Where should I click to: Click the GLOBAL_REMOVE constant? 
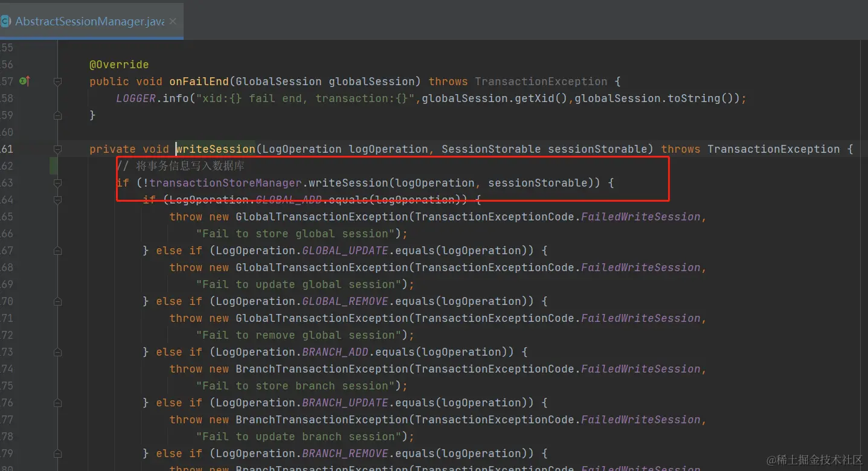(x=346, y=301)
